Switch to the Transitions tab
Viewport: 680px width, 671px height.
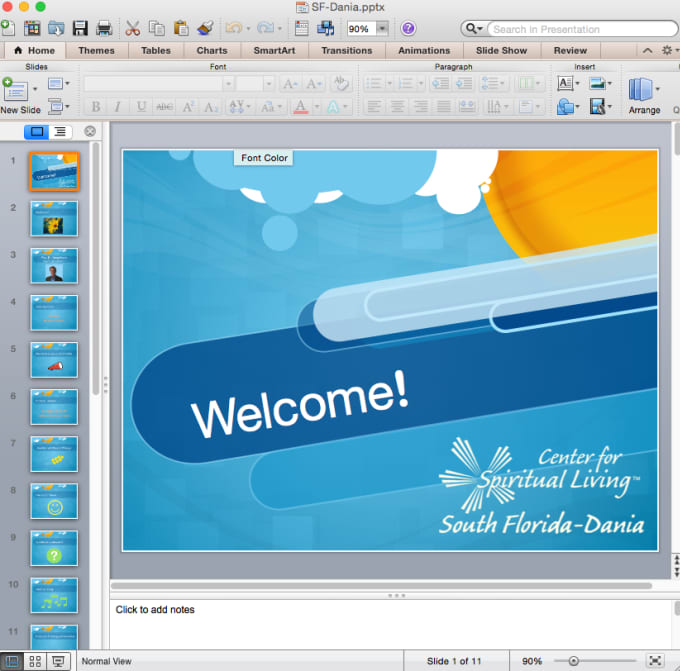[x=347, y=50]
